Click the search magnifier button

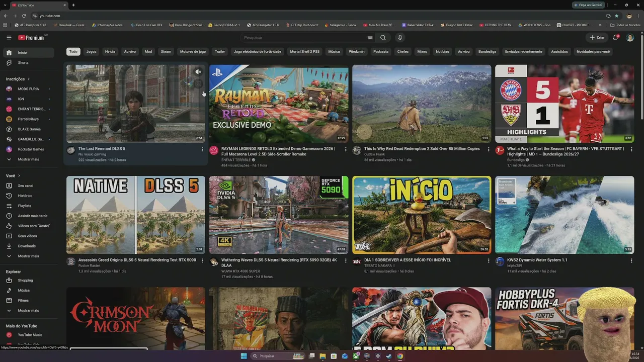pos(383,38)
